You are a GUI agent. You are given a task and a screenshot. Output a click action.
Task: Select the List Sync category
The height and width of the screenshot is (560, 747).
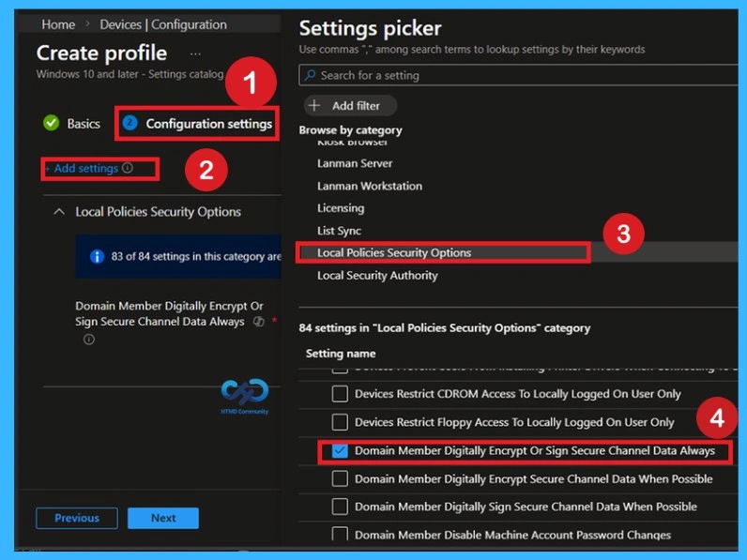tap(339, 231)
